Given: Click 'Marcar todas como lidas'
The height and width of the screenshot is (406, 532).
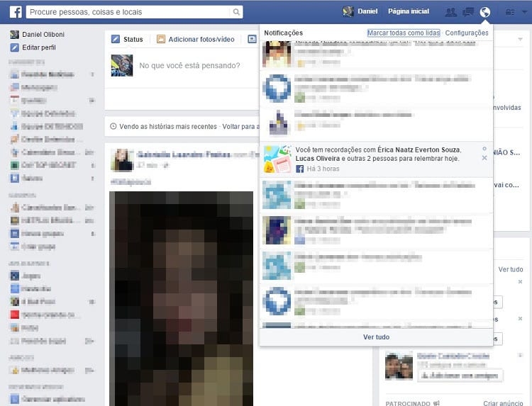Looking at the screenshot, I should pyautogui.click(x=404, y=33).
